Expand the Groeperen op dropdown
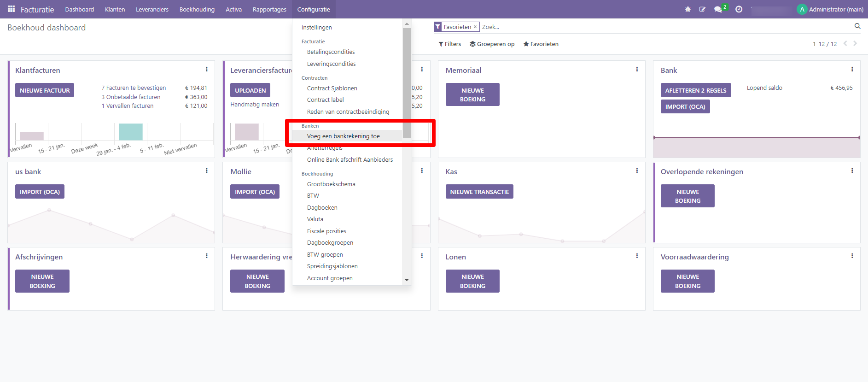The image size is (868, 382). tap(492, 44)
